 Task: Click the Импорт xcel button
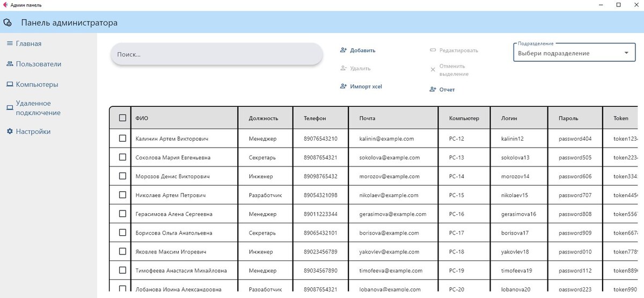361,86
